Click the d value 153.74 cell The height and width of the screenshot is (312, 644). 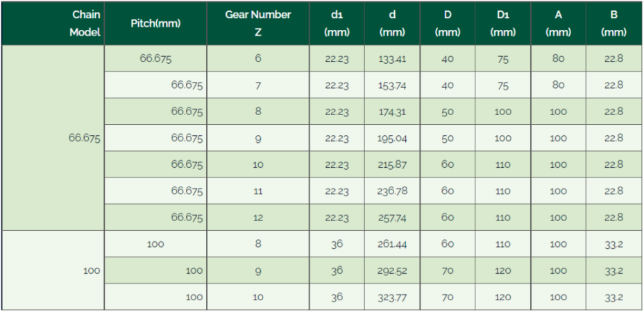(x=392, y=85)
